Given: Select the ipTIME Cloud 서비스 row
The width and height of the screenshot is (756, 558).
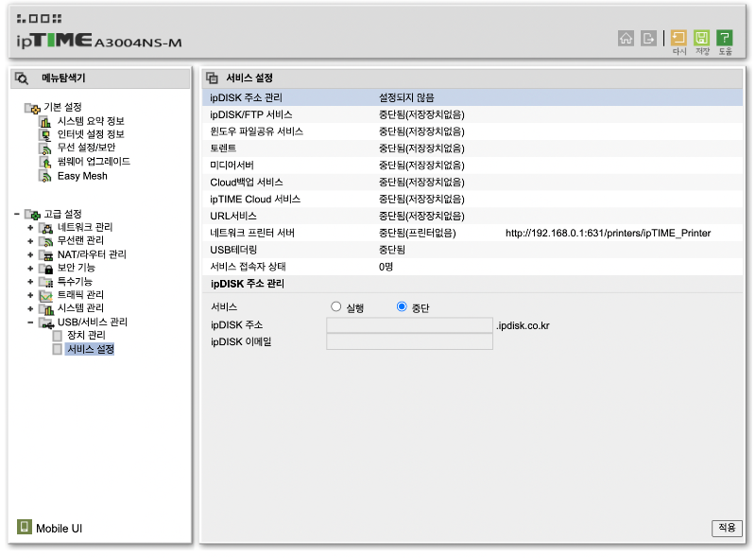Looking at the screenshot, I should pyautogui.click(x=472, y=200).
